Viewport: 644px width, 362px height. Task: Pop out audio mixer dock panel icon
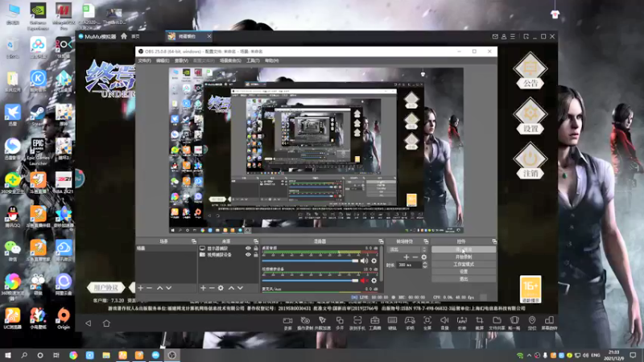tap(381, 241)
